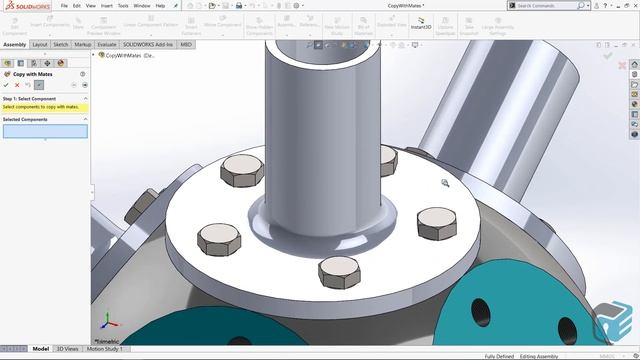Open the ConfigurationManager tab icon
The image size is (640, 360).
pos(34,63)
